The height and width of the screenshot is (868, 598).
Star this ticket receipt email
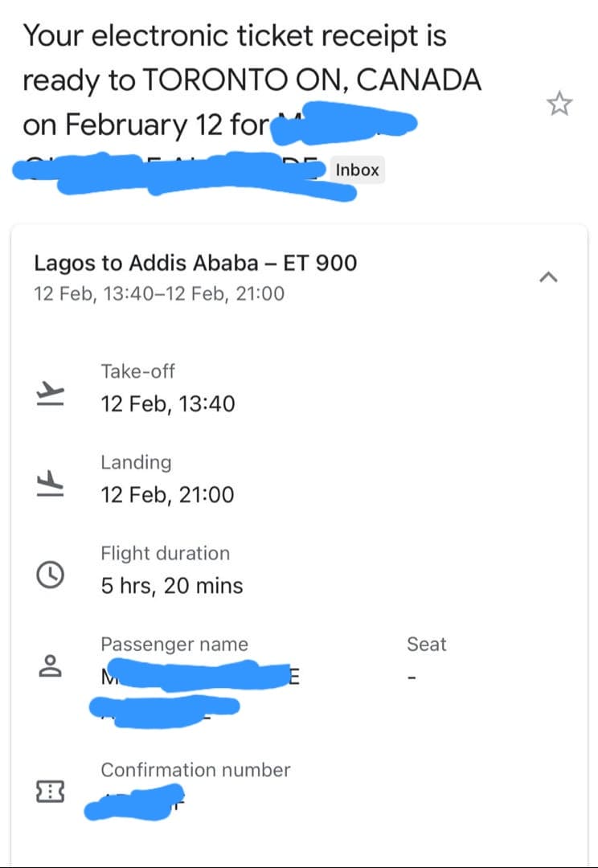pyautogui.click(x=559, y=104)
